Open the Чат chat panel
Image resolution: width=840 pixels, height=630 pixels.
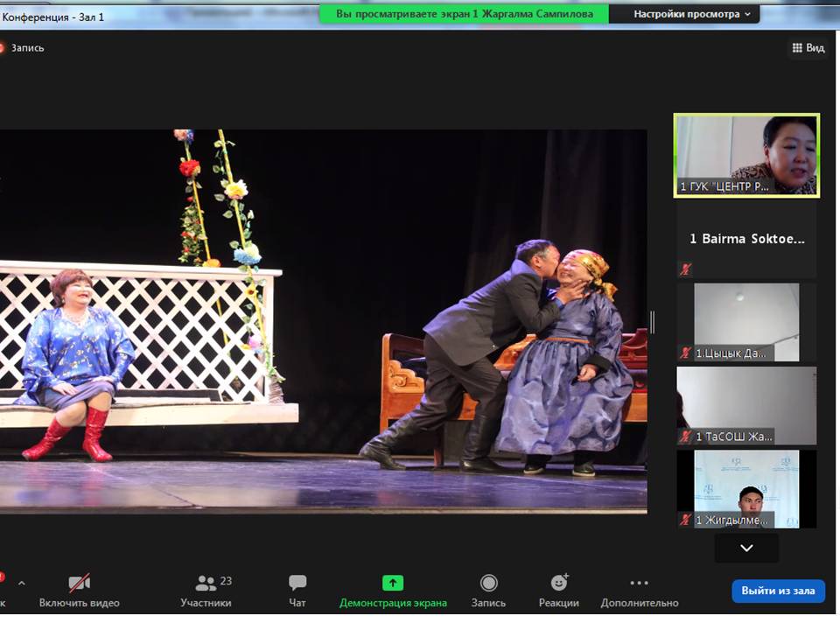pos(297,591)
